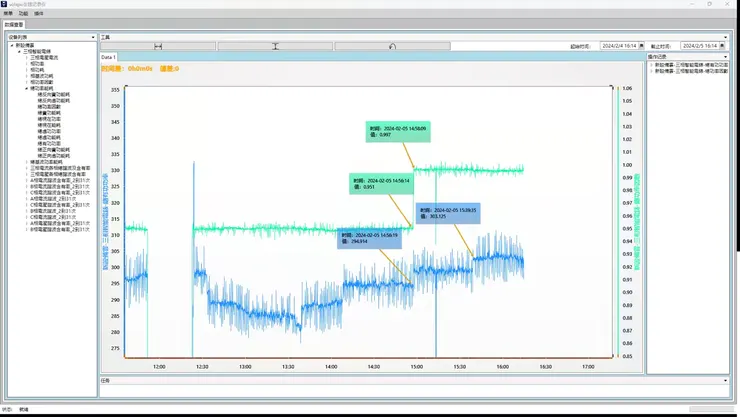The image size is (740, 417).
Task: Select the horizontal distance measure tool button
Action: tap(158, 46)
